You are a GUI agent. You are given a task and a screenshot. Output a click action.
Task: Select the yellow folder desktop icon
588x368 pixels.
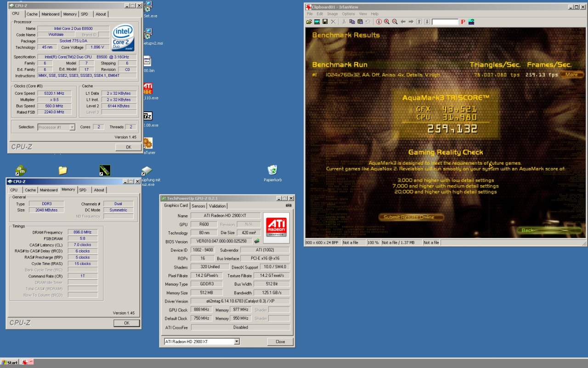tap(63, 171)
